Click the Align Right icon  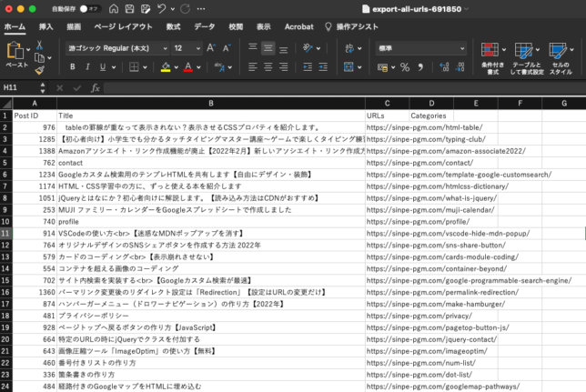[284, 67]
